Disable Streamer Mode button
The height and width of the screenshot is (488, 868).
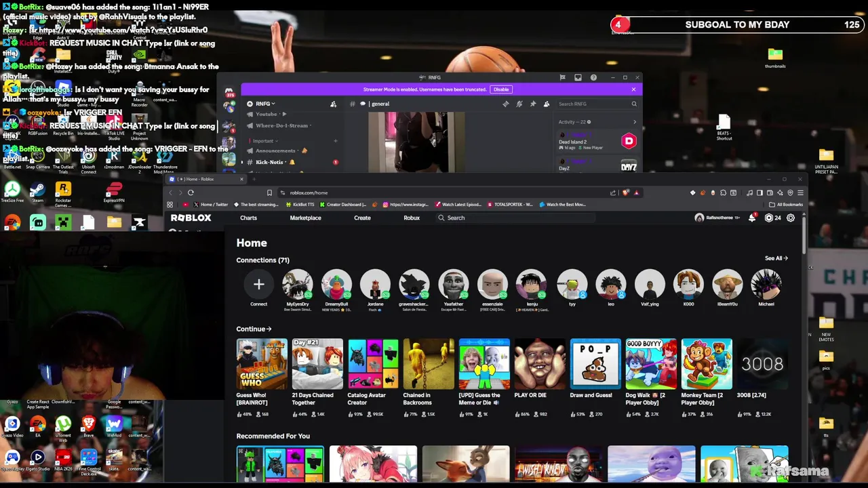coord(501,89)
